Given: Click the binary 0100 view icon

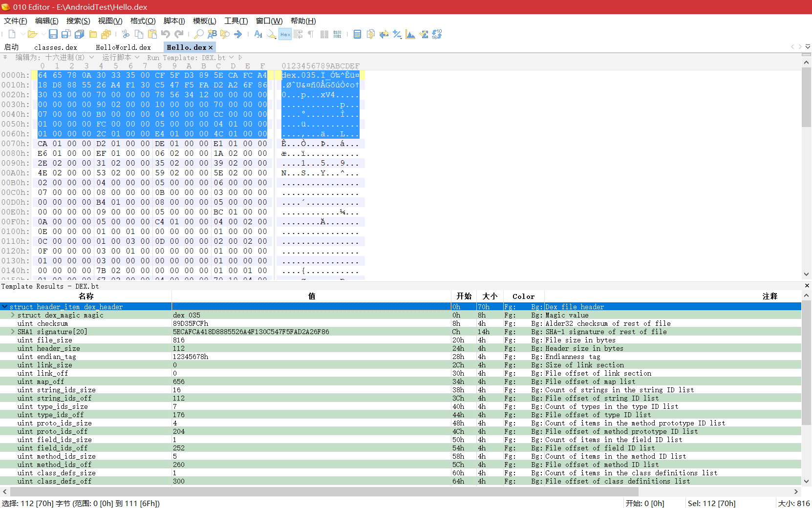Looking at the screenshot, I should point(338,34).
